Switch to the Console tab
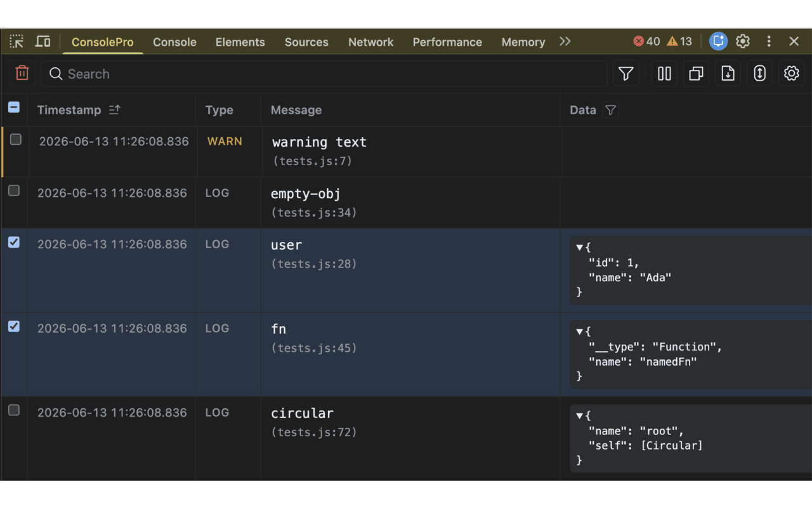The image size is (812, 508). pyautogui.click(x=174, y=42)
